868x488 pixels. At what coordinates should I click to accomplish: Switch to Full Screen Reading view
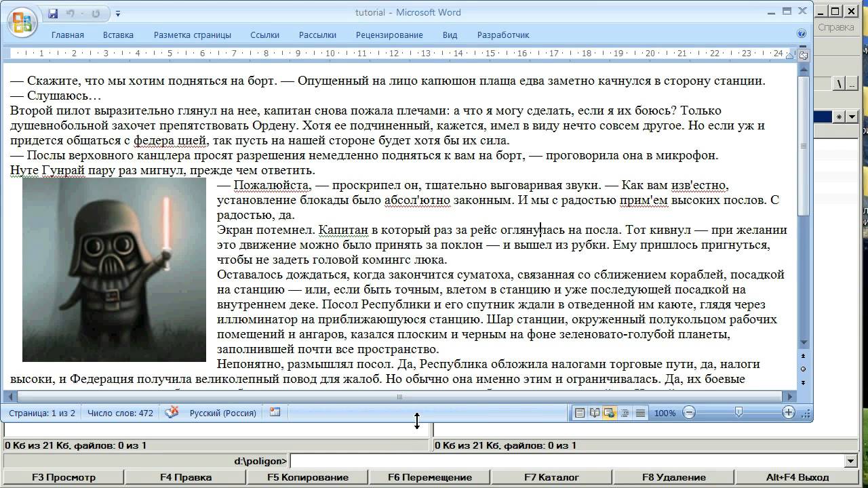pos(595,412)
